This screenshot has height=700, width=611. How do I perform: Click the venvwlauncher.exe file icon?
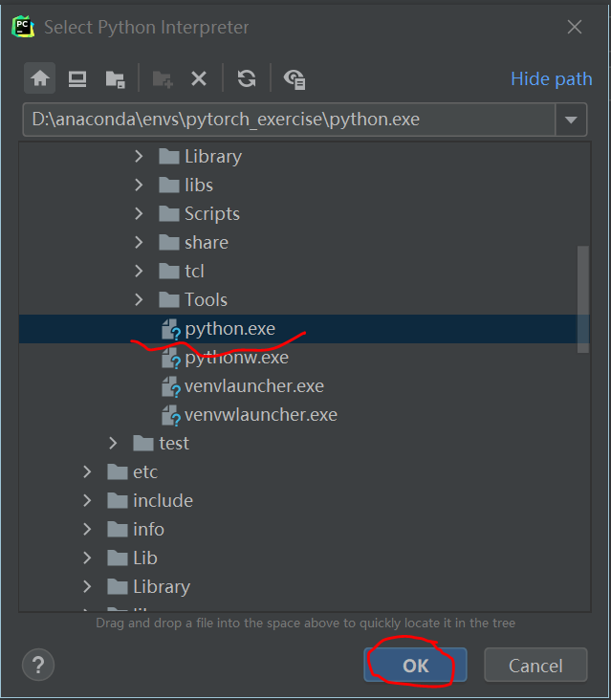170,415
